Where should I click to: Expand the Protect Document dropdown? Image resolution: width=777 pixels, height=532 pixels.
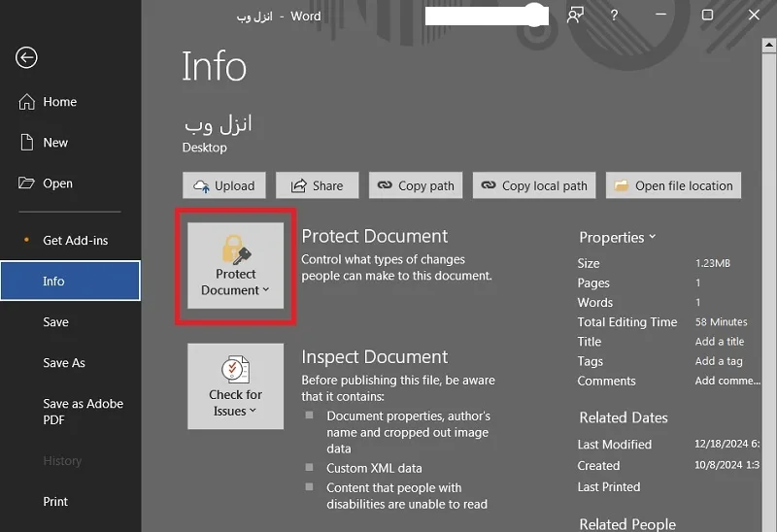point(235,265)
